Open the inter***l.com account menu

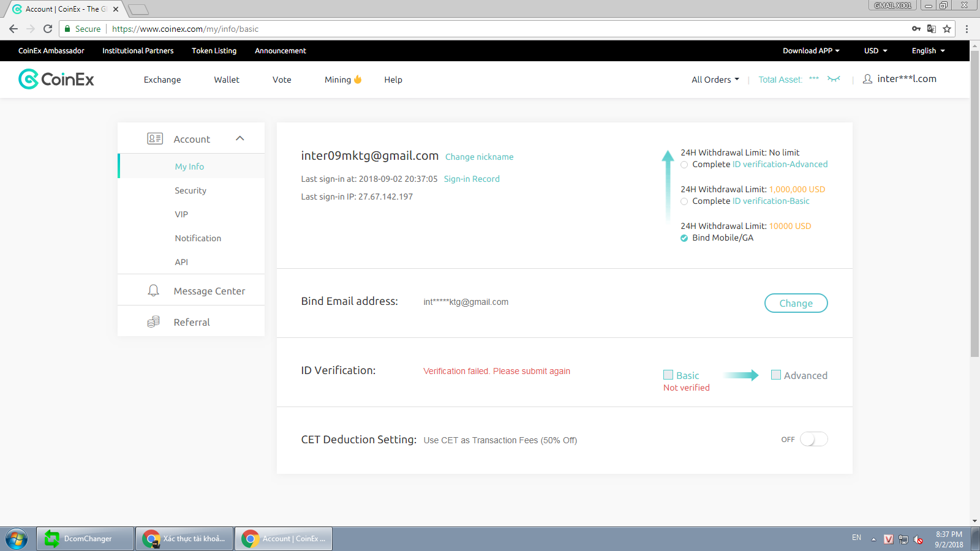pos(907,79)
